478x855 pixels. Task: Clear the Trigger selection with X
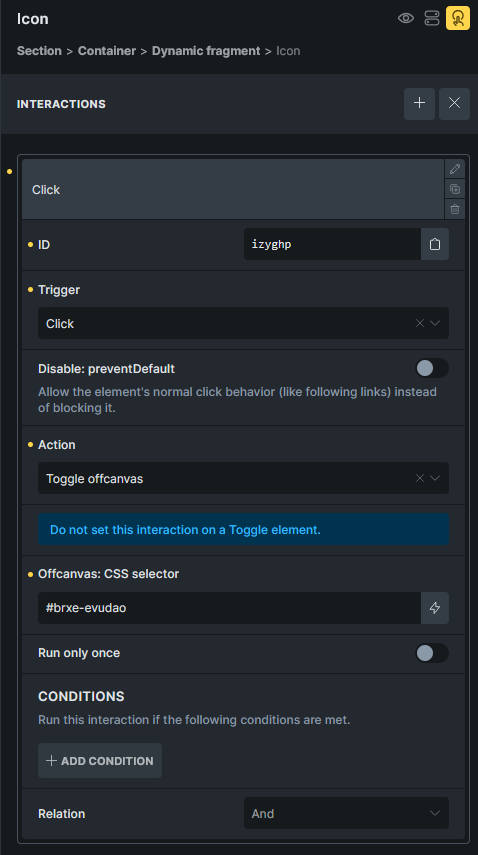420,323
